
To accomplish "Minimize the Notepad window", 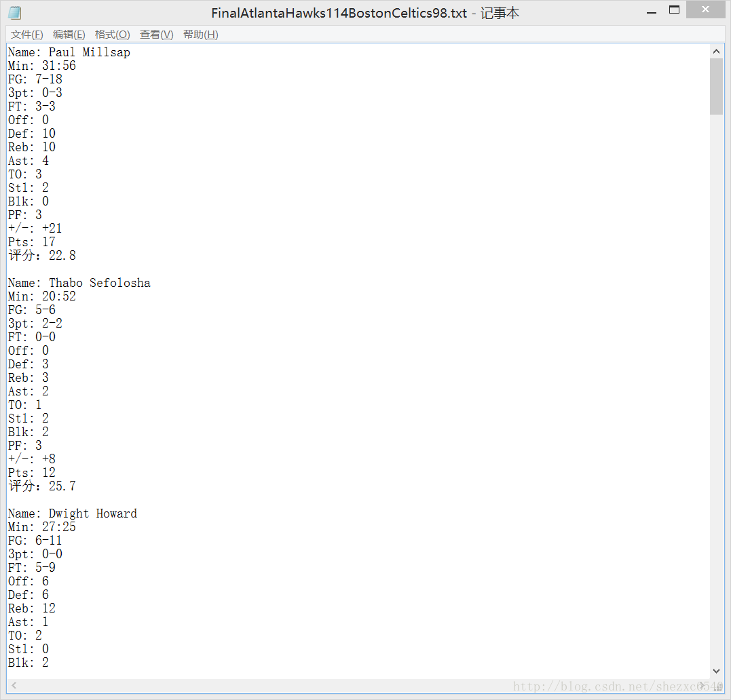I will click(652, 12).
